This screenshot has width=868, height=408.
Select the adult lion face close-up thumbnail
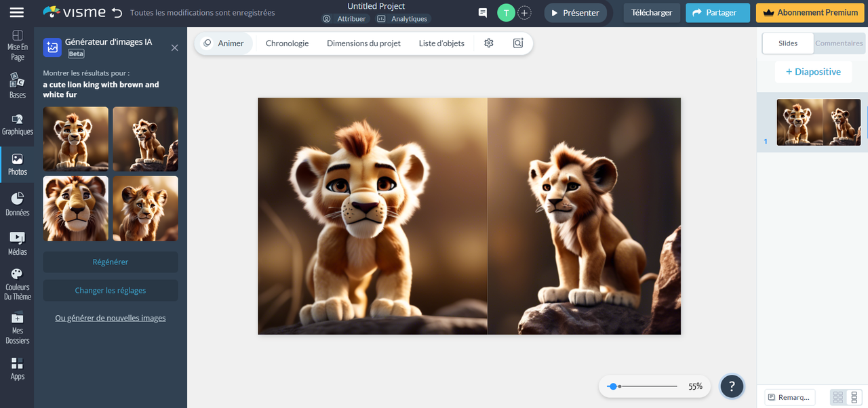tap(76, 209)
